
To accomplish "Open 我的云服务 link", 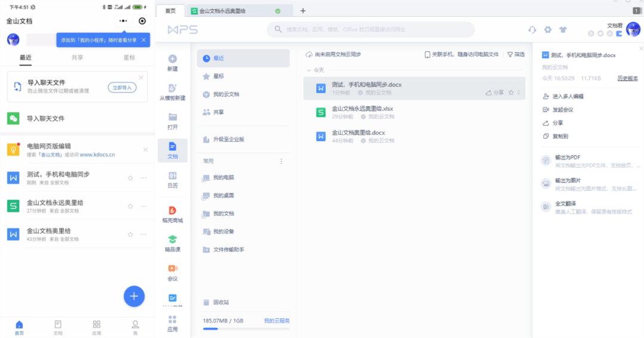I will click(x=277, y=321).
